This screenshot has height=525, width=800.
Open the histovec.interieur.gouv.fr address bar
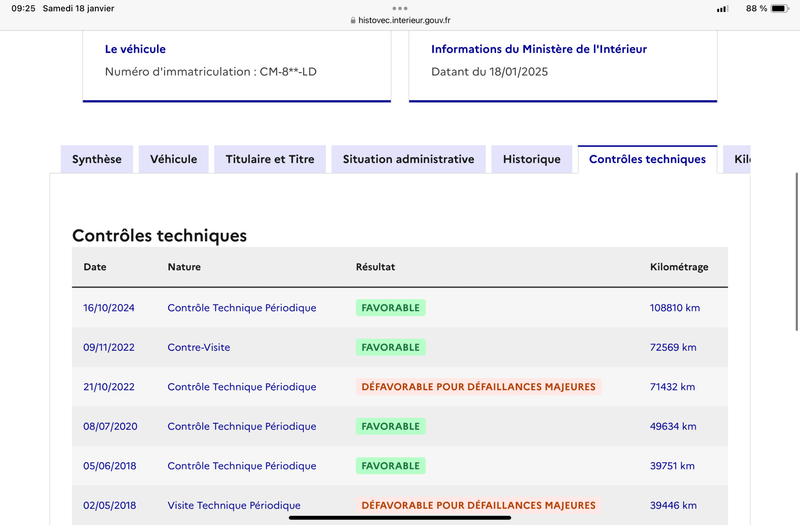tap(400, 20)
